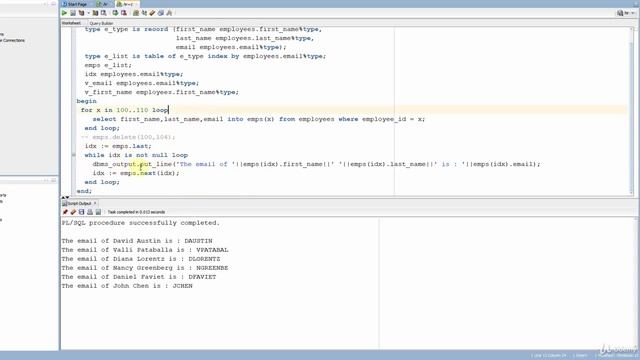Click the save output disk icon

coord(81,212)
